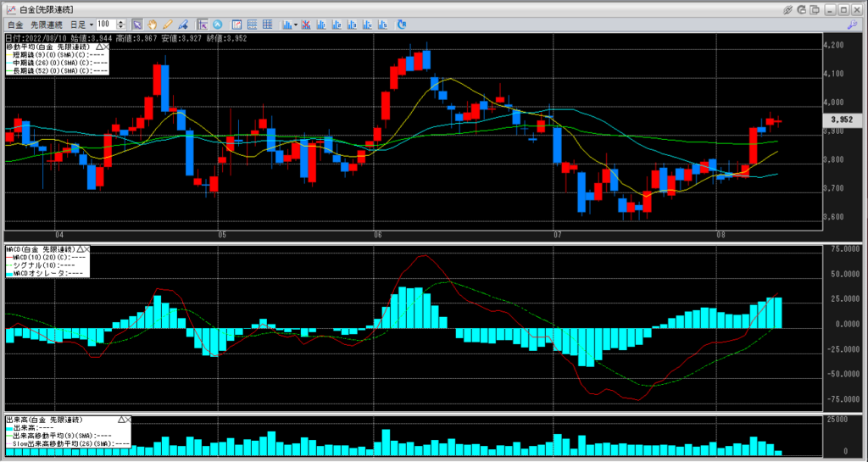Click the 白金 symbol label in toolbar
The height and width of the screenshot is (462, 868).
[15, 25]
